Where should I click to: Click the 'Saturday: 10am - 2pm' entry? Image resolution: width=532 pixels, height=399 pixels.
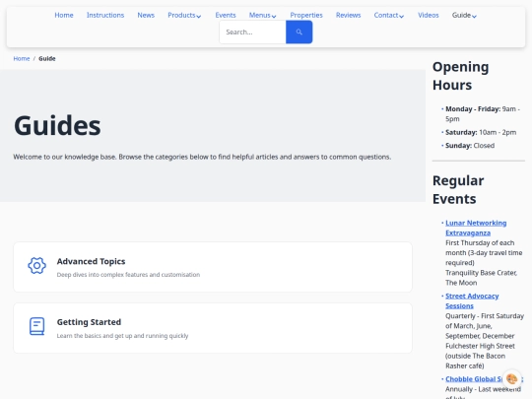[x=481, y=132]
